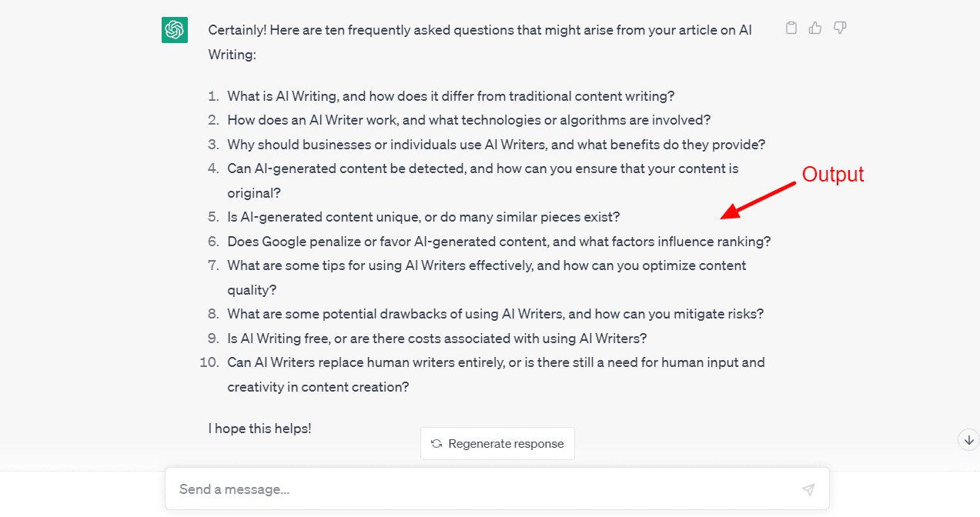
Task: Click the 'Why should businesses' question text
Action: tap(496, 145)
